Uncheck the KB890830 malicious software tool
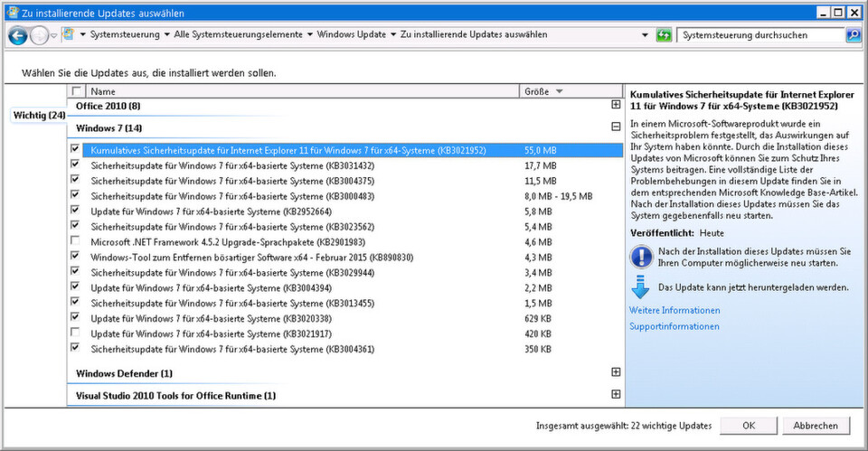This screenshot has height=451, width=868. tap(75, 256)
